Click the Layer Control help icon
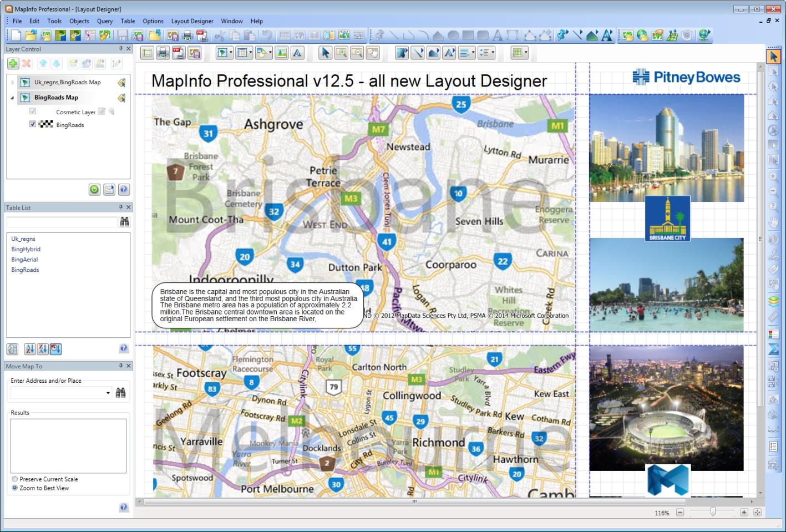This screenshot has height=532, width=786. (x=124, y=190)
